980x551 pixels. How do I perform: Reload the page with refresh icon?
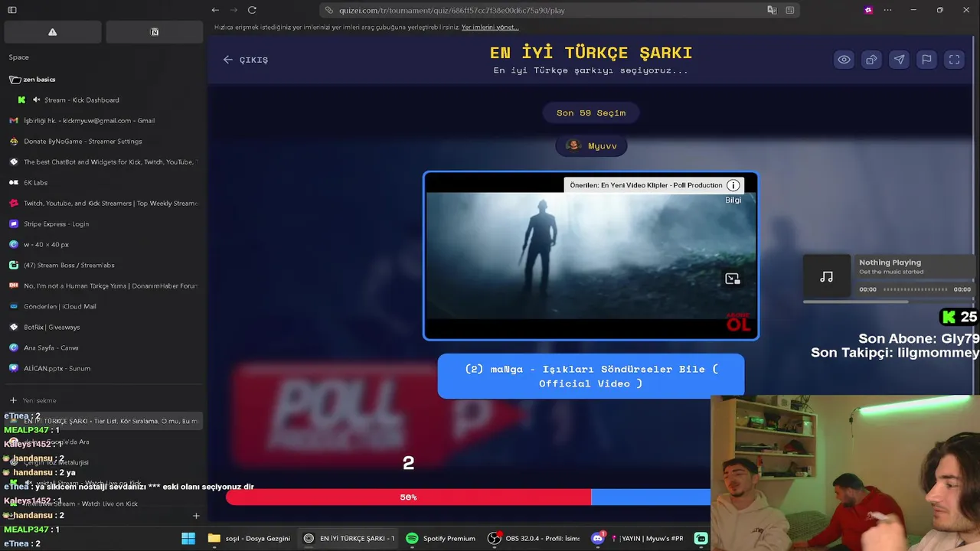click(x=252, y=10)
